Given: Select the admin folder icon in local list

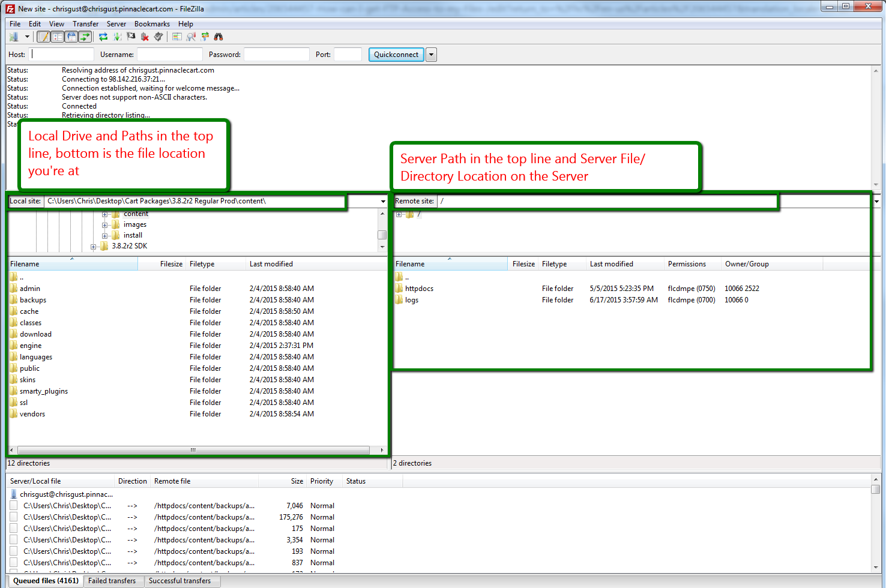Looking at the screenshot, I should point(14,289).
